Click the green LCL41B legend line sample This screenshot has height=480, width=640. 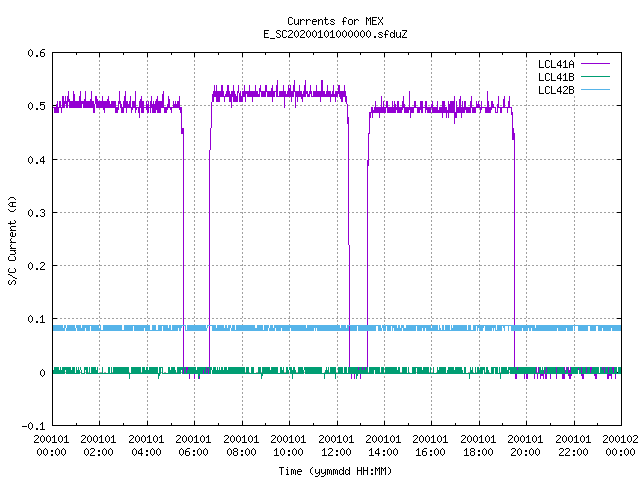596,77
